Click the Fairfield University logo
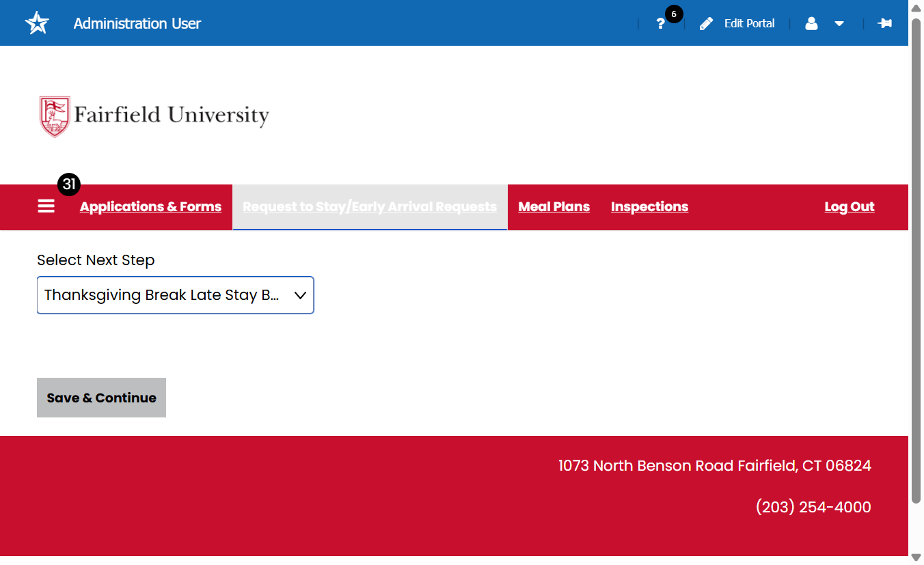This screenshot has height=565, width=924. 154,116
